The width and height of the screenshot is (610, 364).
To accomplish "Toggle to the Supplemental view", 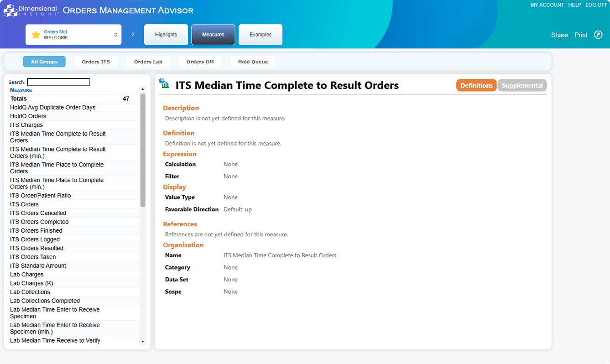I will click(x=522, y=85).
